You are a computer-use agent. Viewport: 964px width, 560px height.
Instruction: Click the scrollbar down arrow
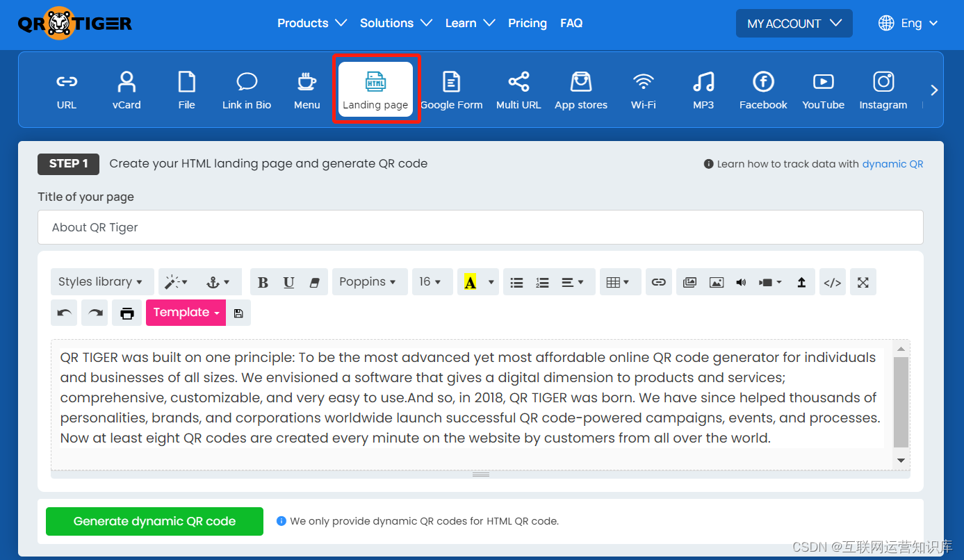click(x=901, y=461)
